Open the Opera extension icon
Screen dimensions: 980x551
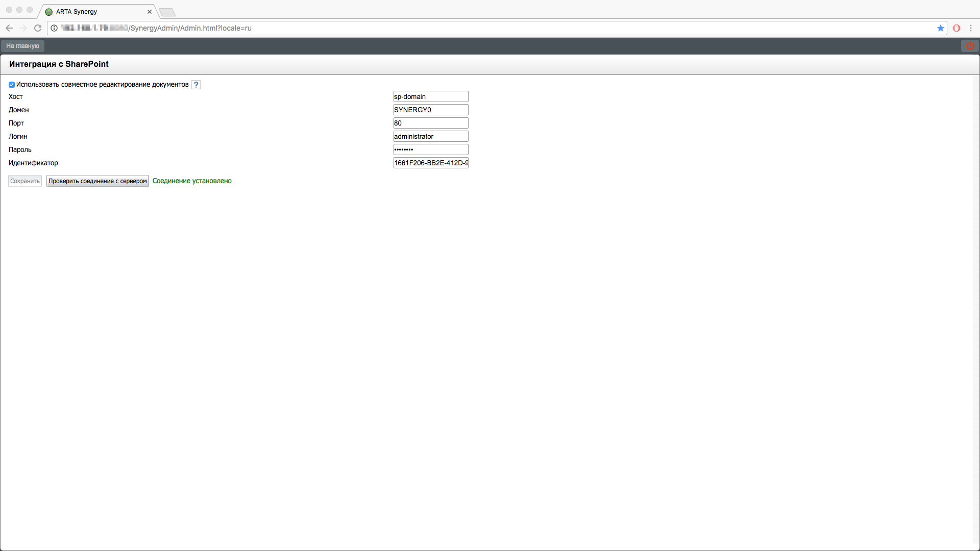click(957, 28)
